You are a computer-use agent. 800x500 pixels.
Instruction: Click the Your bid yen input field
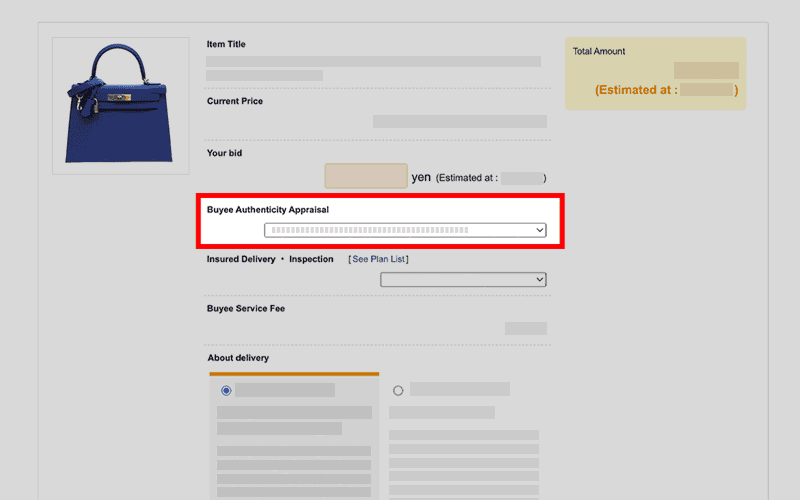pyautogui.click(x=366, y=176)
